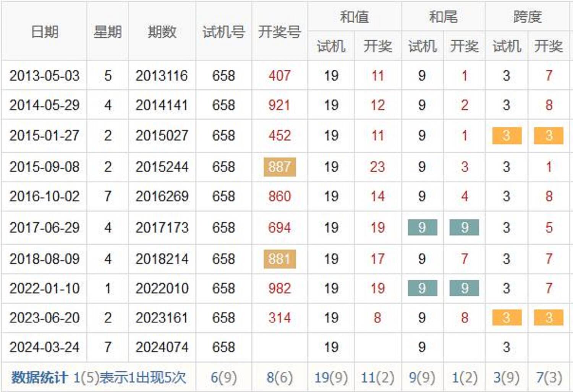Viewport: 573px width, 392px height.
Task: Click the red winning number 407
Action: tap(279, 76)
